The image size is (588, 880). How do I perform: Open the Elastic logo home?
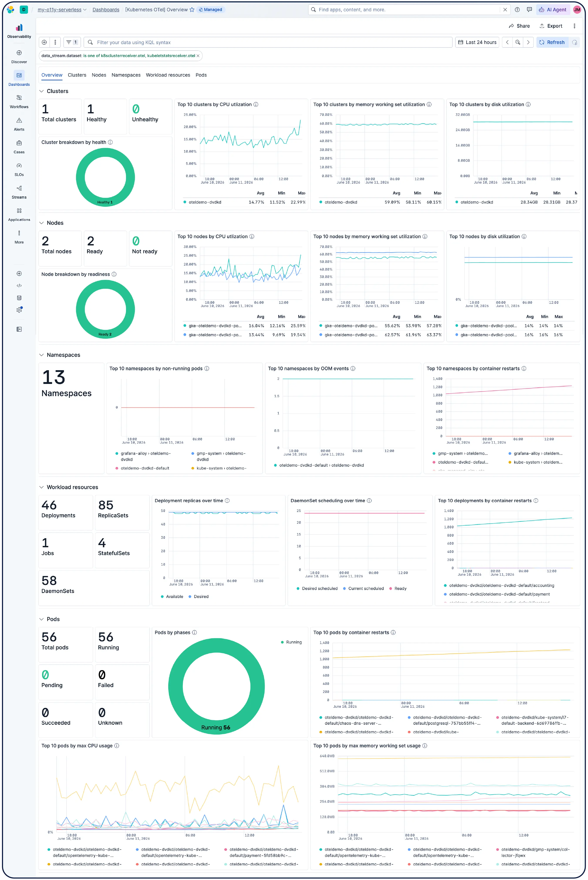(10, 10)
